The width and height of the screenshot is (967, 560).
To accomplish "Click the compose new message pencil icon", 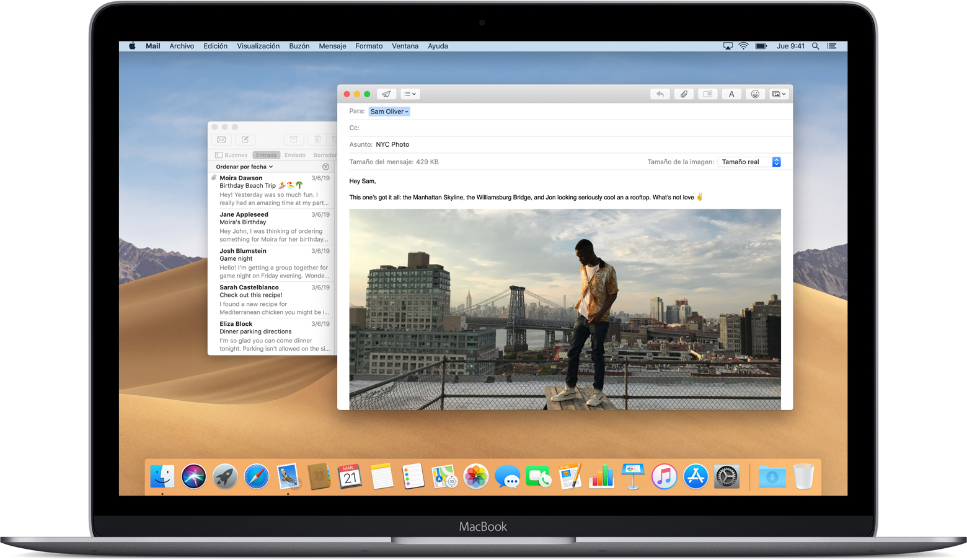I will (x=245, y=139).
